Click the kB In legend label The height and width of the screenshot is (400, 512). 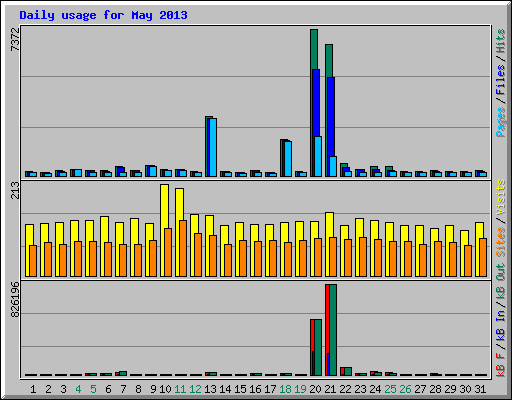[x=501, y=325]
